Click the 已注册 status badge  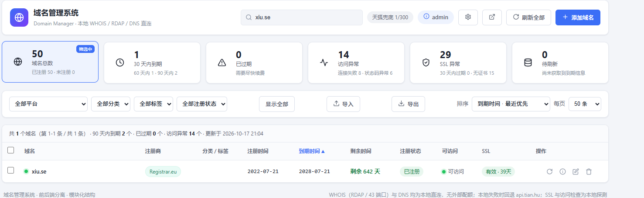tap(412, 171)
